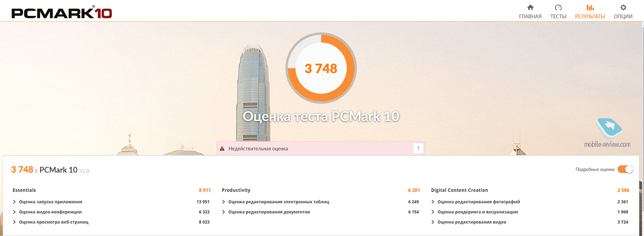Image resolution: width=644 pixels, height=236 pixels.
Task: Click the spreadsheet score 6 249
Action: [414, 201]
